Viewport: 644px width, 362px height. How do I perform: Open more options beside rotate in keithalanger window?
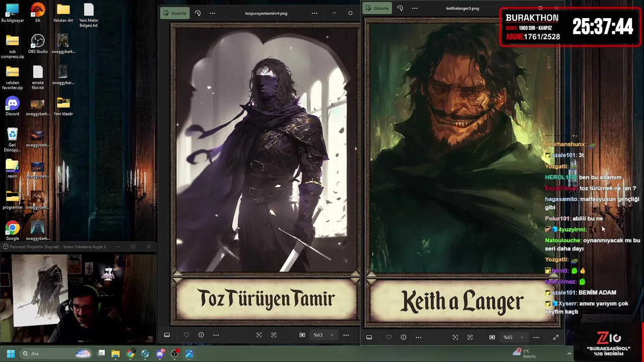click(x=415, y=8)
